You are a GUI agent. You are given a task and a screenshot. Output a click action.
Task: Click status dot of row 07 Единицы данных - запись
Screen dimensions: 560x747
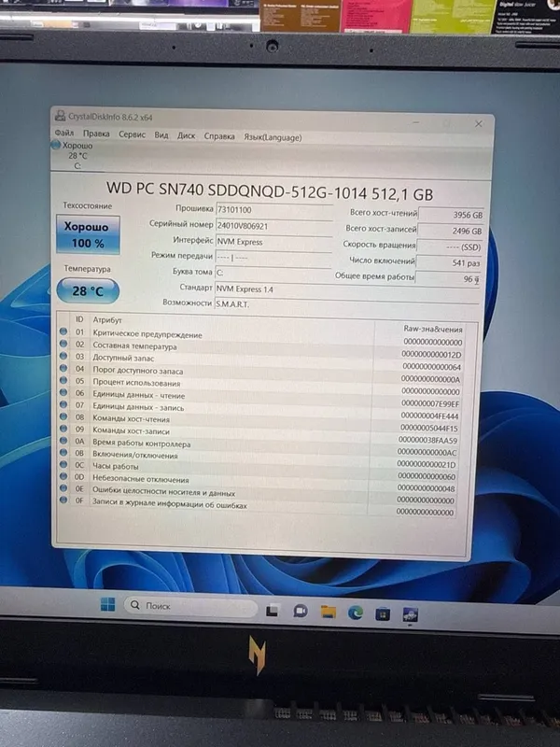63,404
